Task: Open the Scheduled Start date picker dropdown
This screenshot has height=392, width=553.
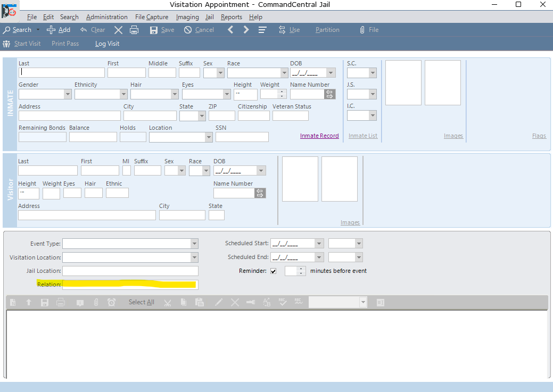Action: (x=319, y=244)
